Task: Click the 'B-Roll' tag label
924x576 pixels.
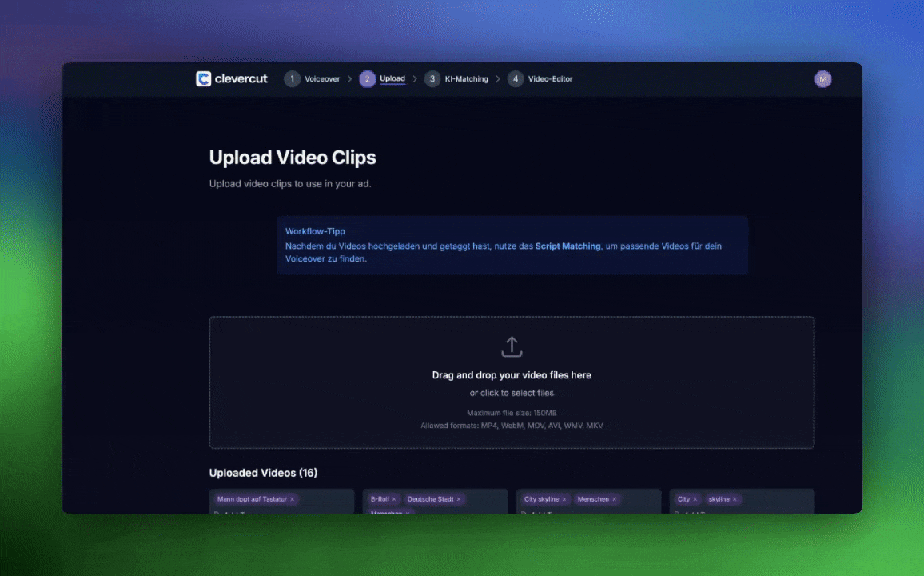Action: coord(380,499)
